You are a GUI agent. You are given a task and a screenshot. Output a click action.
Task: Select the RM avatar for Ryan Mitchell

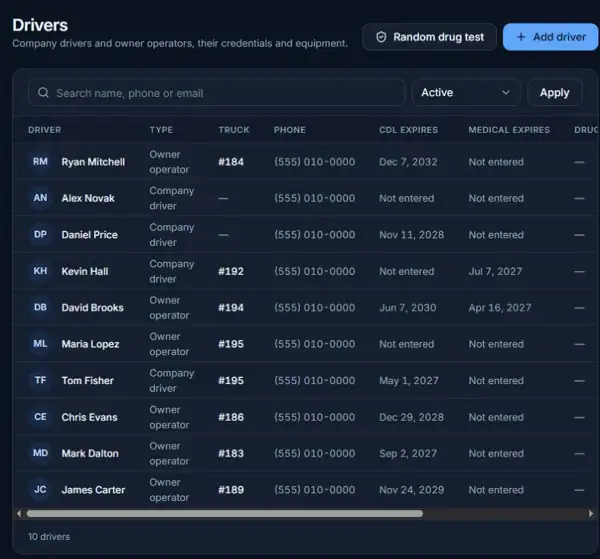click(x=40, y=162)
